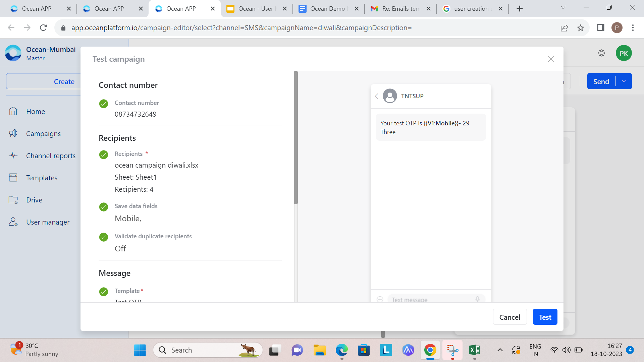The image size is (644, 362).
Task: Open the settings gear icon
Action: (601, 53)
